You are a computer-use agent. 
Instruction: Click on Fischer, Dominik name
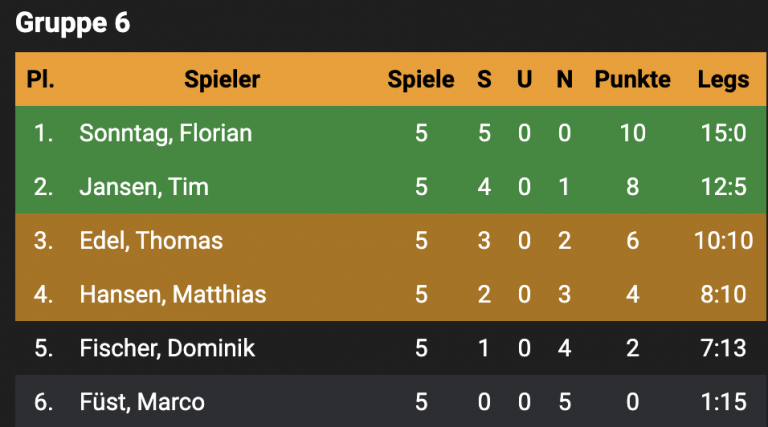167,348
